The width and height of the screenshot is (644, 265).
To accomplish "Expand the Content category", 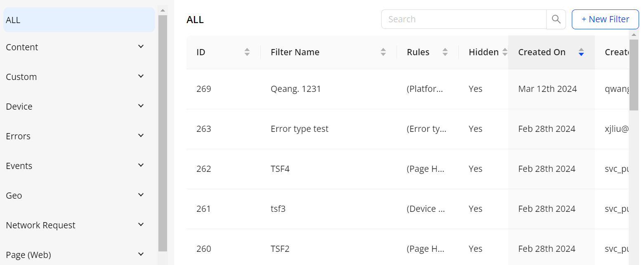I will (141, 47).
